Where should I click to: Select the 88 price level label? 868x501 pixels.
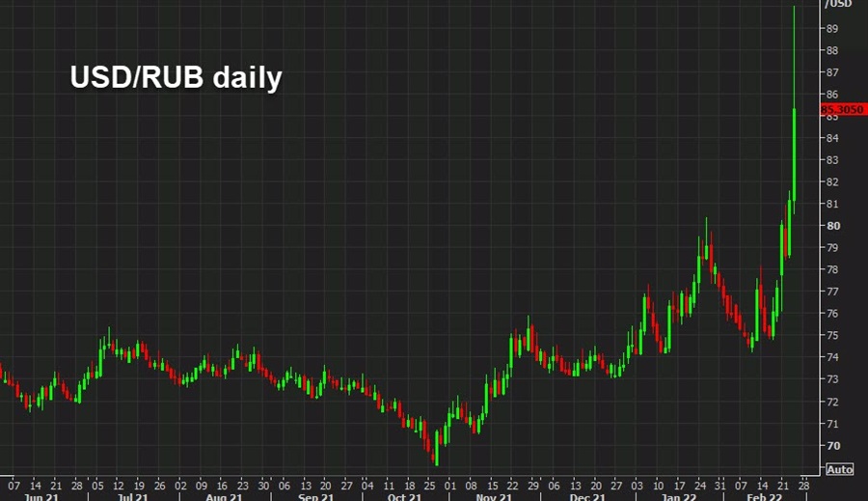tap(832, 50)
